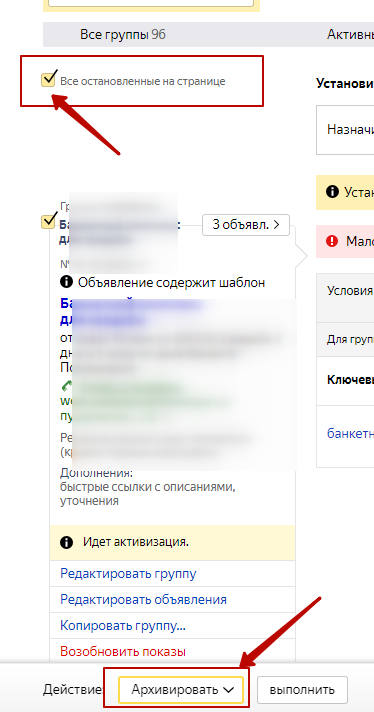Screen dimensions: 374x712
Task: Open the '3 объявл.' ads expander
Action: [x=246, y=225]
